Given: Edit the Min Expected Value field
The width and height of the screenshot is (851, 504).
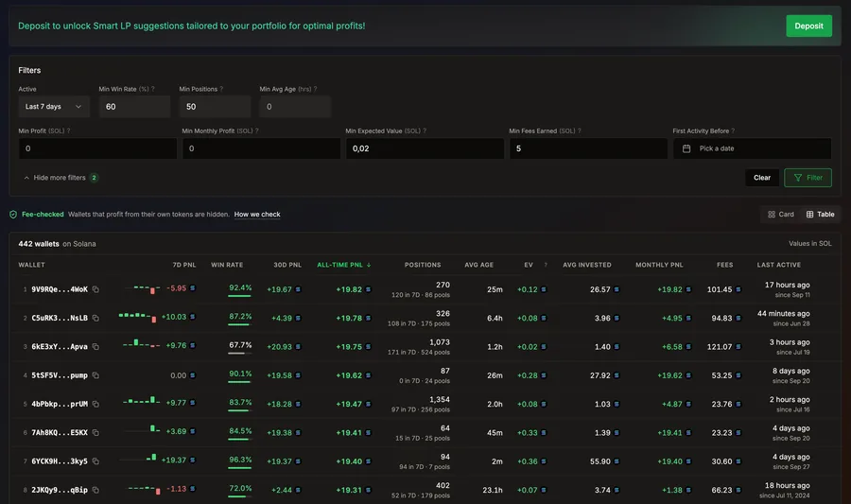Looking at the screenshot, I should (x=425, y=148).
